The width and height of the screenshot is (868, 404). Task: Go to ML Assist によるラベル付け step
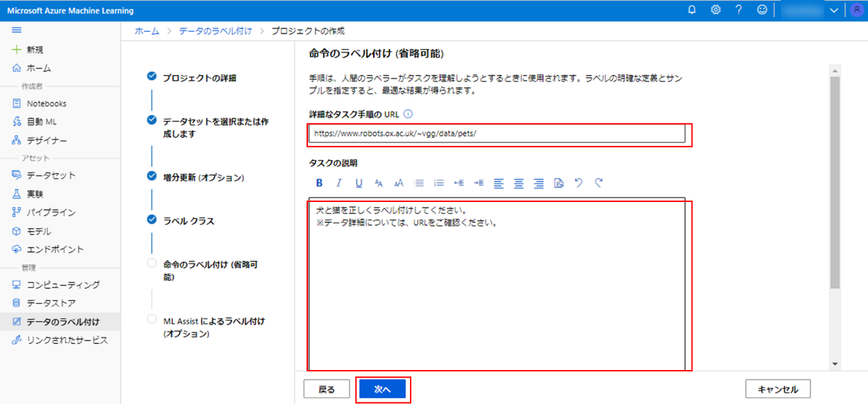[214, 327]
